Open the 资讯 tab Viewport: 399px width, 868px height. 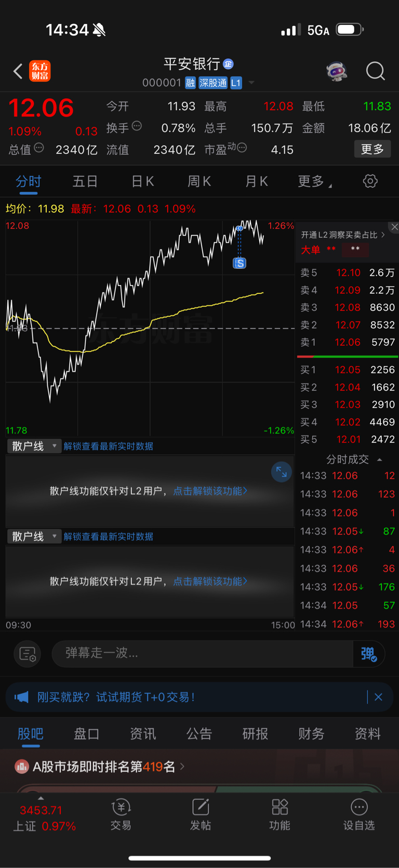click(143, 734)
